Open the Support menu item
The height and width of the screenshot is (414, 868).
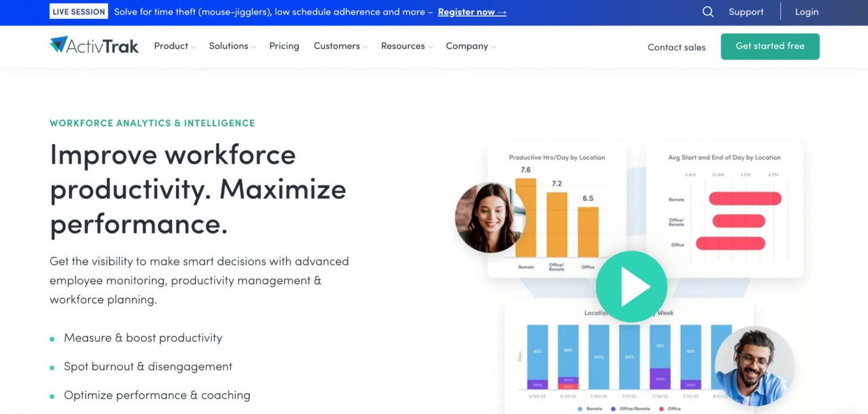pos(745,11)
